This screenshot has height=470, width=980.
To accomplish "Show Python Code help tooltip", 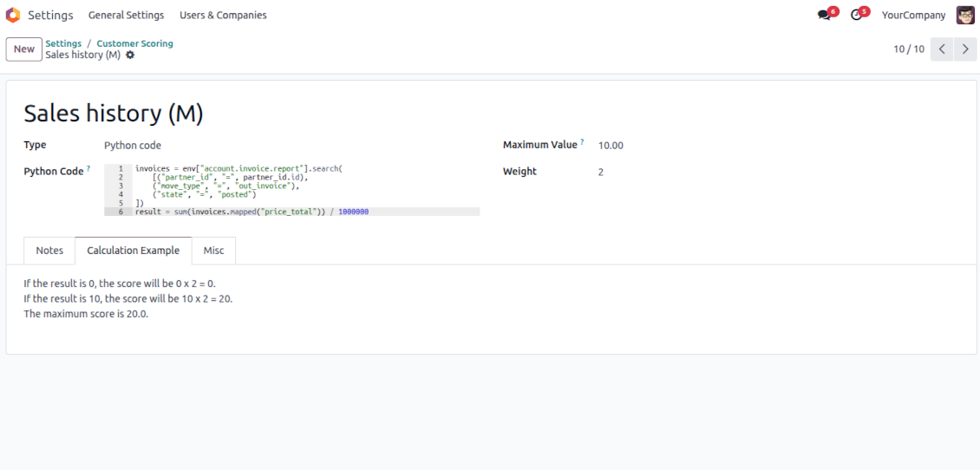I will click(88, 168).
